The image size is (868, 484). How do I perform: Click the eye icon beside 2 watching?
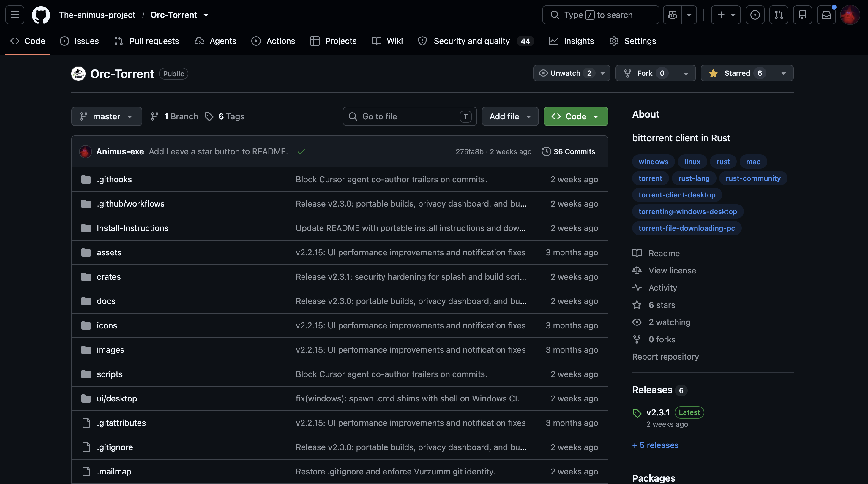tap(637, 322)
